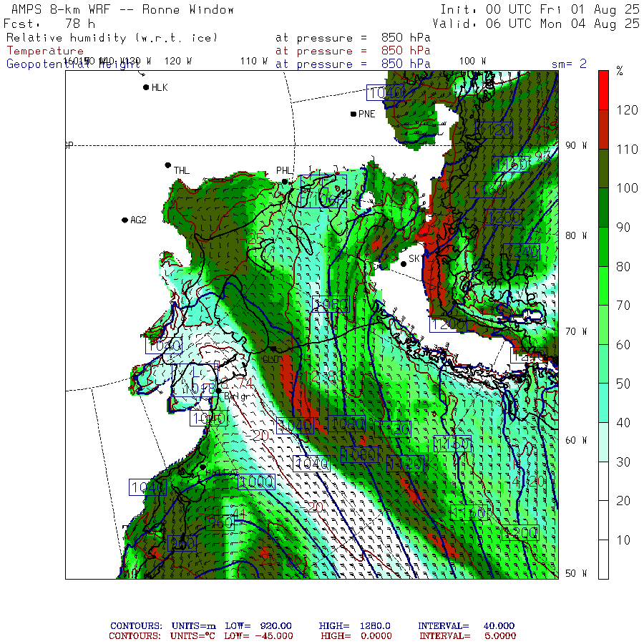Image resolution: width=644 pixels, height=644 pixels.
Task: Click the red 'LOW= -45.000' text
Action: (x=259, y=636)
